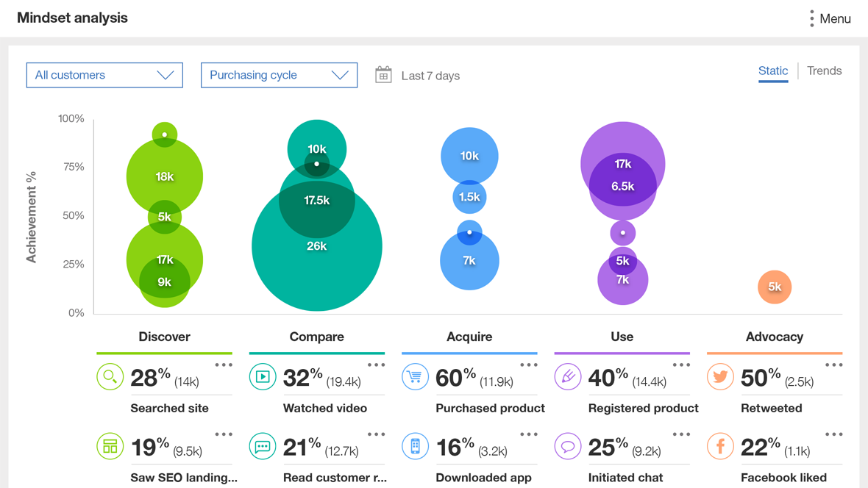Click the Downloaded app phone icon
This screenshot has width=868, height=488.
coord(415,446)
